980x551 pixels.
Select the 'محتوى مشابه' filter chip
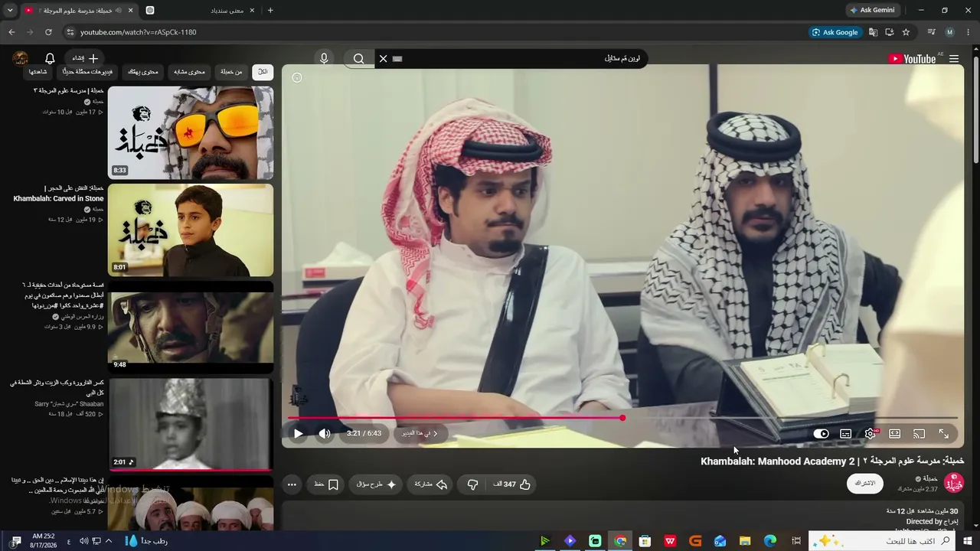click(x=189, y=72)
